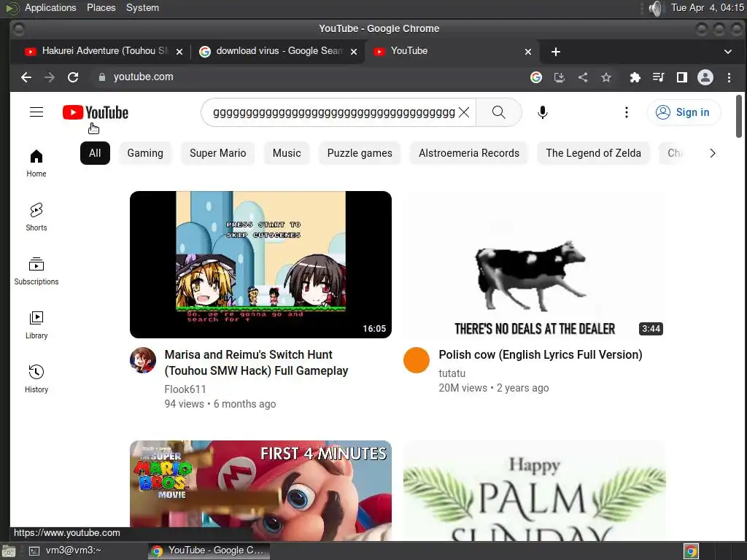
Task: Open Happy Palm Sunday thumbnail
Action: click(x=534, y=491)
